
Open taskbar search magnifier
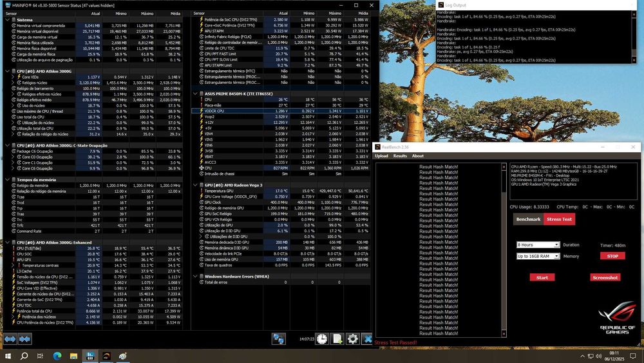pyautogui.click(x=24, y=356)
